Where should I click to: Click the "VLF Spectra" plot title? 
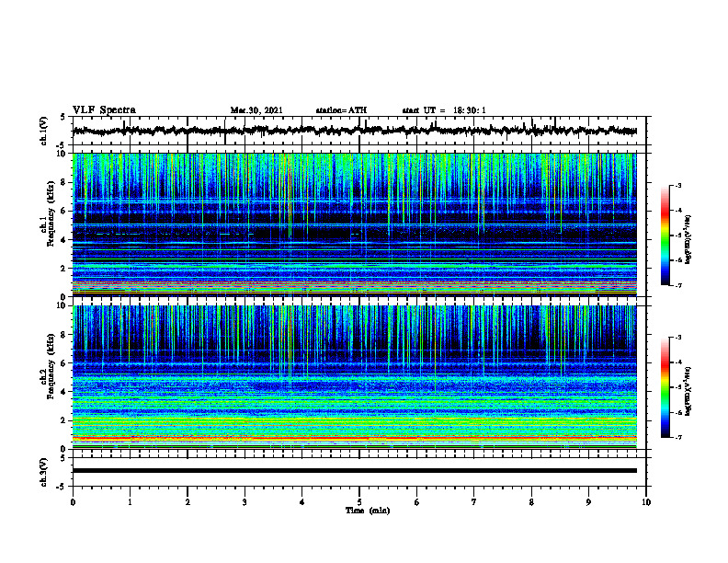(104, 110)
